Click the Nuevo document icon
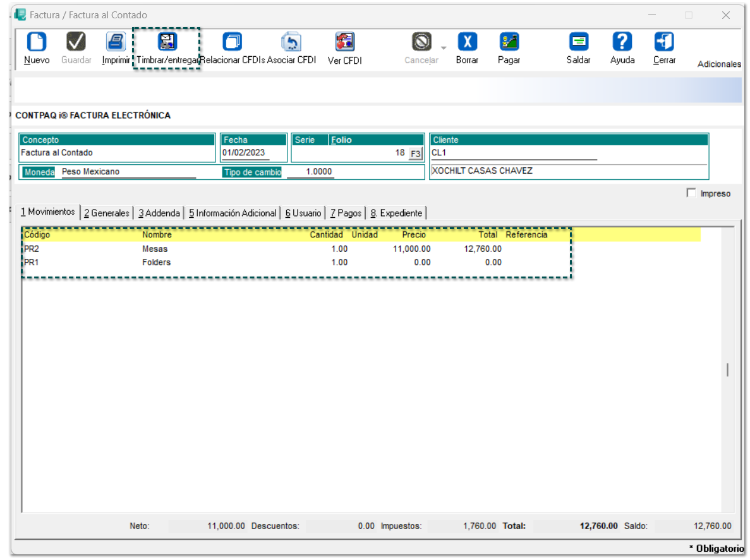This screenshot has width=750, height=560. point(37,42)
